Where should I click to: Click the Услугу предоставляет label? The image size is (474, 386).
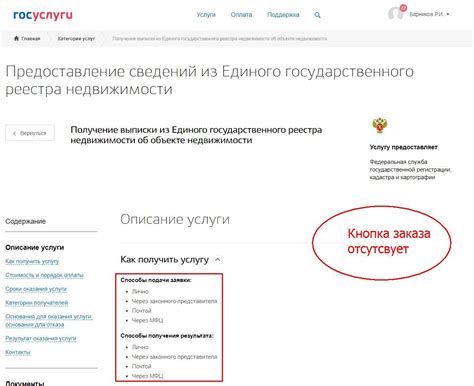pos(403,147)
